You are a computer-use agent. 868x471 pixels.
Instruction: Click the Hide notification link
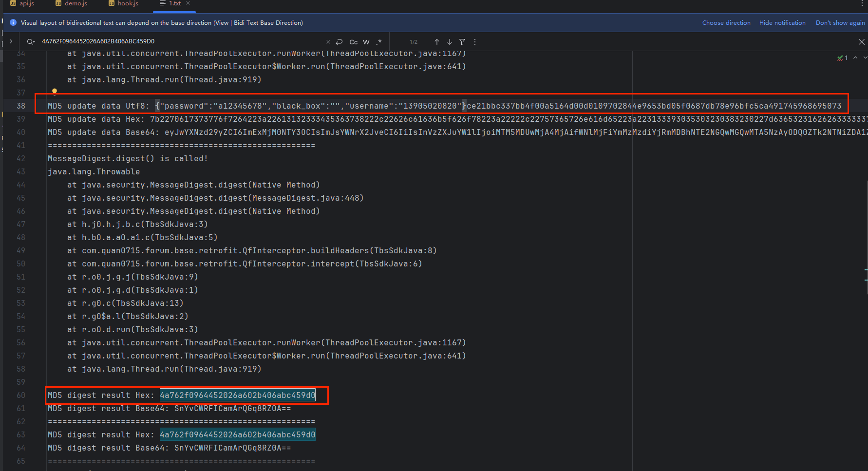click(x=782, y=23)
